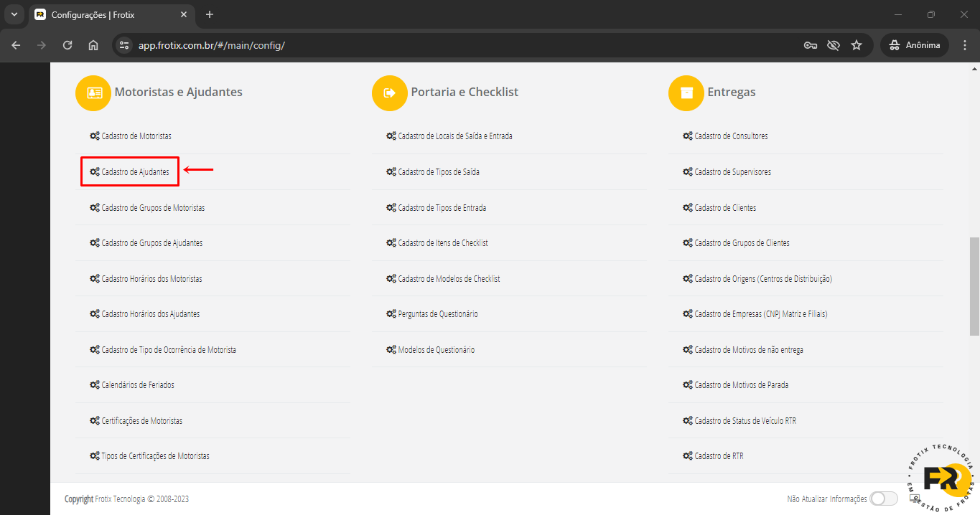Click the page vertical scrollbar thumb
Screen dimensions: 980x515
[974, 287]
